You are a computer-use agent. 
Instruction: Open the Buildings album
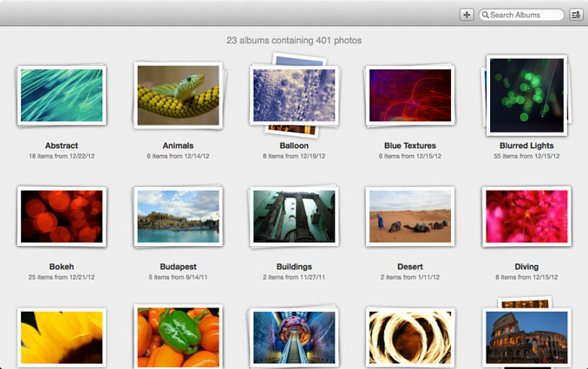click(294, 217)
